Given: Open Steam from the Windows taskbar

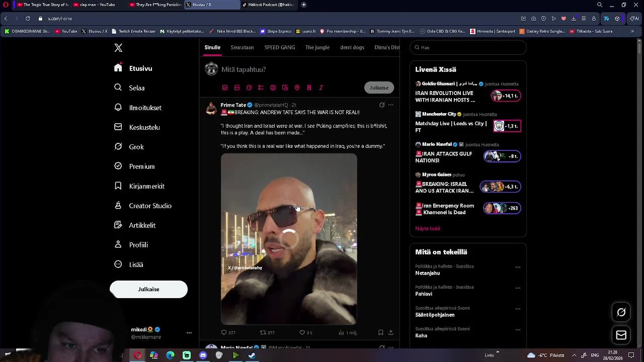Looking at the screenshot, I should click(252, 355).
